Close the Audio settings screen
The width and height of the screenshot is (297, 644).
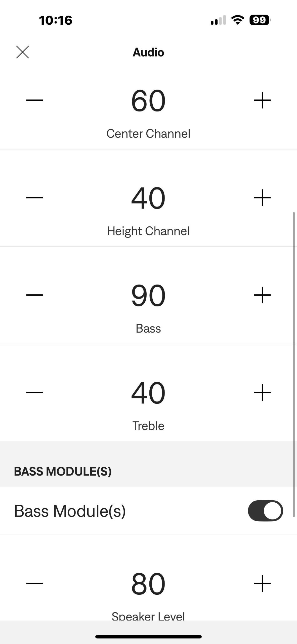23,52
